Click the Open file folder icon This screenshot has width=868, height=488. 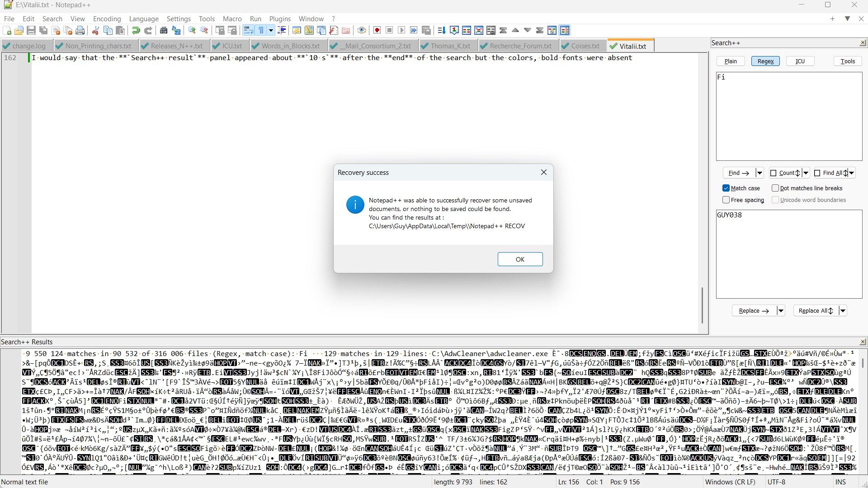[x=19, y=30]
